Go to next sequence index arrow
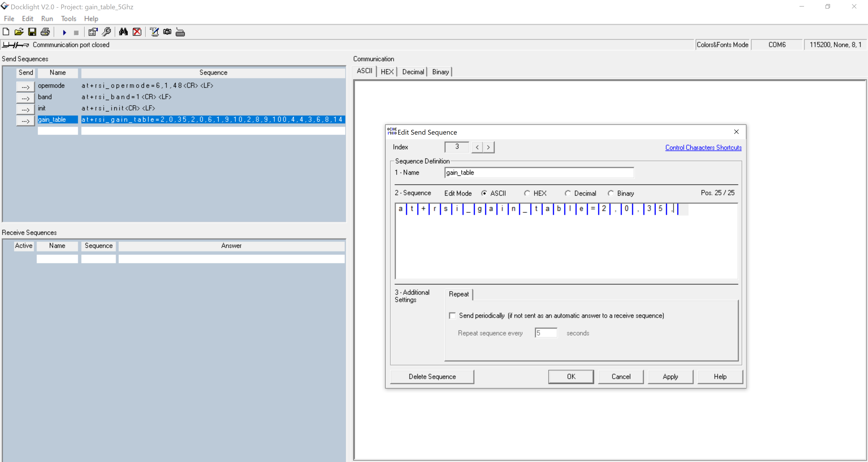Viewport: 868px width, 462px height. click(x=488, y=147)
